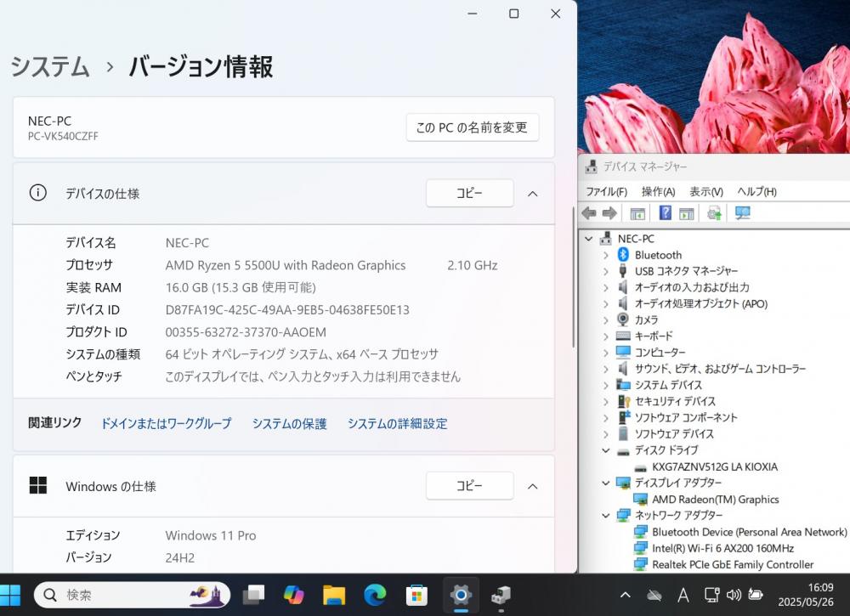Click the properties pane toolbar icon in Device Manager

click(686, 213)
